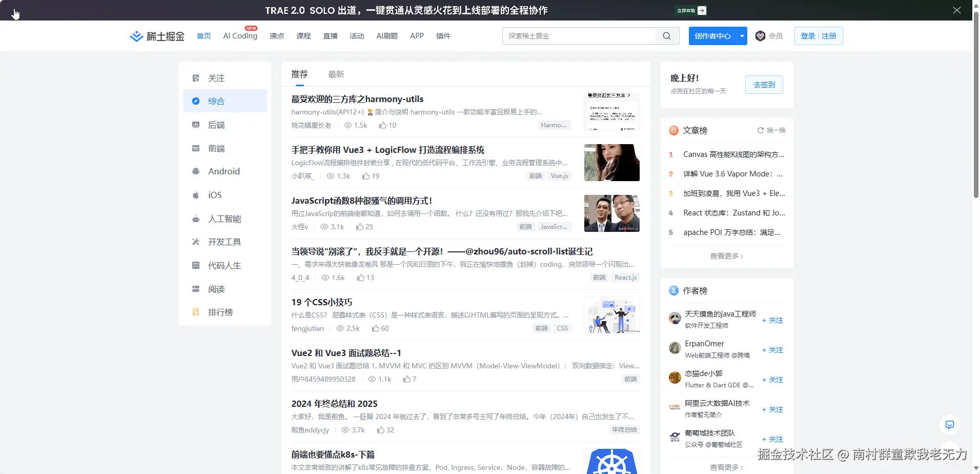Screen dimensions: 980x474
Task: Open article 最受欢迎的三方库之harmony-utils
Action: pos(357,99)
